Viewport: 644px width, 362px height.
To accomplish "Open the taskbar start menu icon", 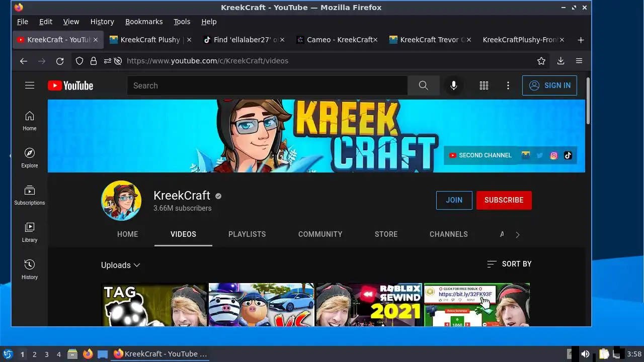I will pos(8,354).
